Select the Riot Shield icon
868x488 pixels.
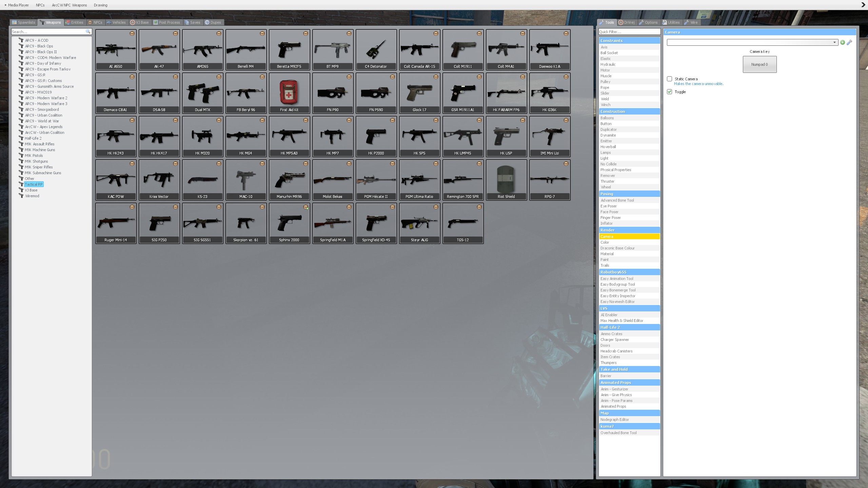[x=506, y=180]
